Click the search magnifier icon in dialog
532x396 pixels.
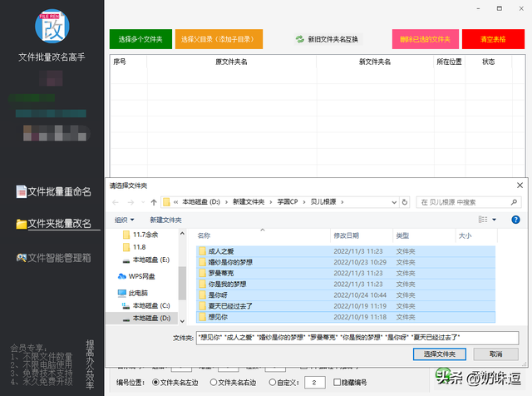point(514,202)
